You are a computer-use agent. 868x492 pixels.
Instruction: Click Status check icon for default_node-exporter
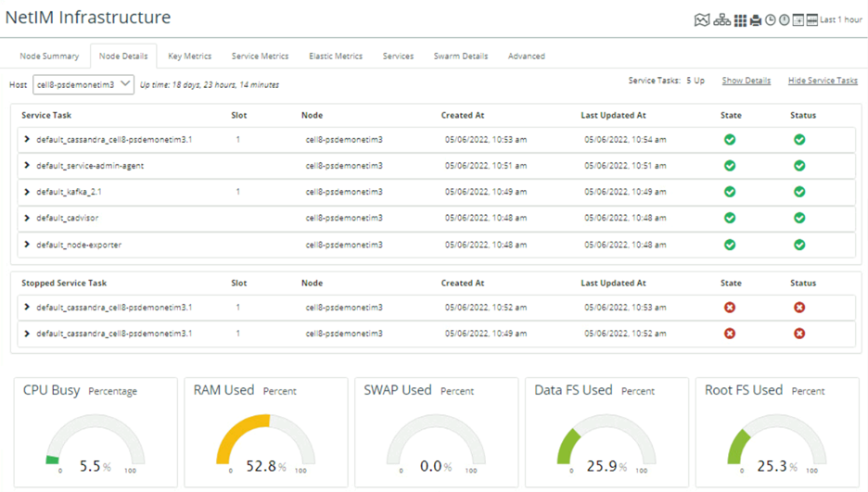[x=798, y=245]
